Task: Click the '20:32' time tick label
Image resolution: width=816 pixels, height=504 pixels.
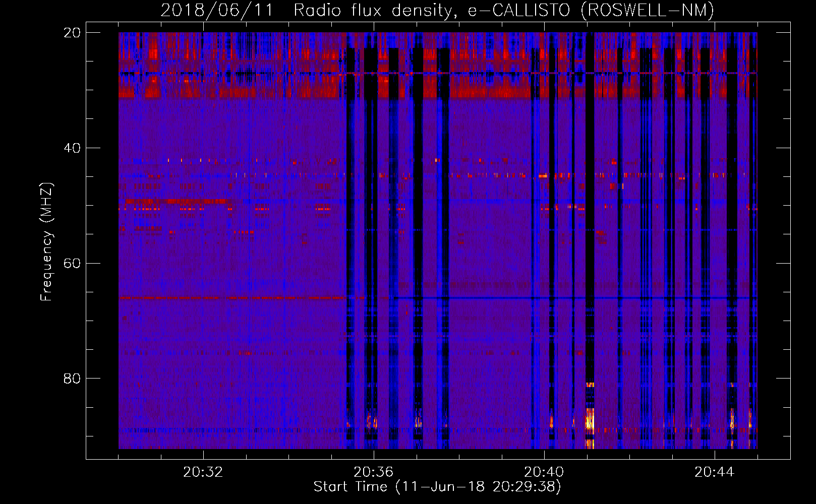Action: point(203,472)
